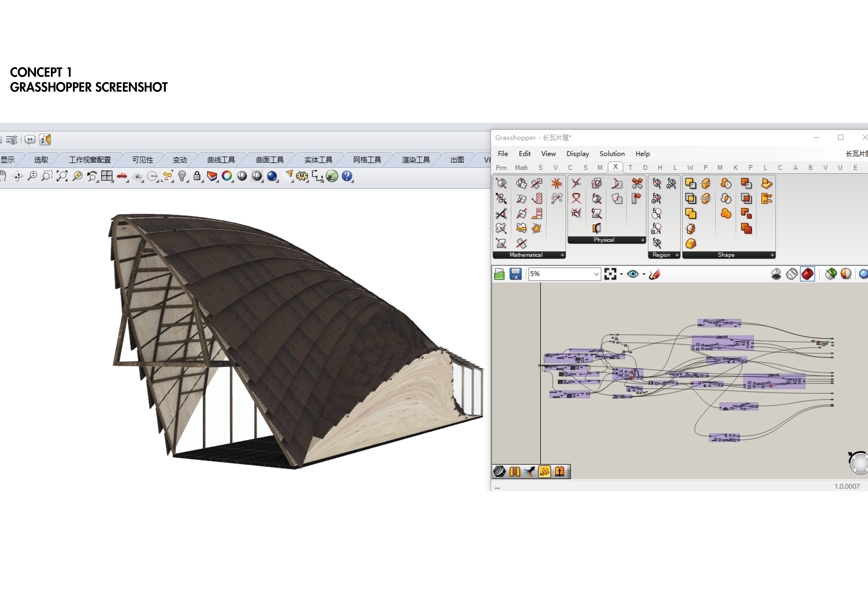Open the 5% zoom level dropdown
Image resolution: width=868 pixels, height=614 pixels.
(x=596, y=274)
